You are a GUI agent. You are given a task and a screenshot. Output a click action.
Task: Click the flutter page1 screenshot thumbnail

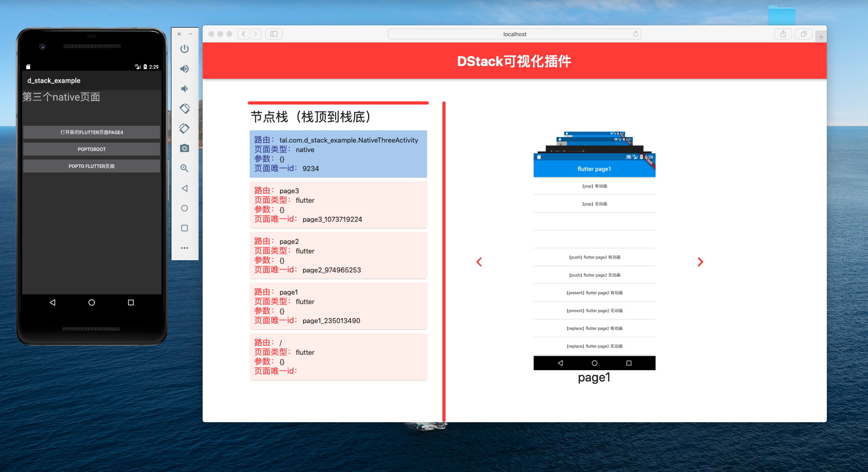click(594, 262)
